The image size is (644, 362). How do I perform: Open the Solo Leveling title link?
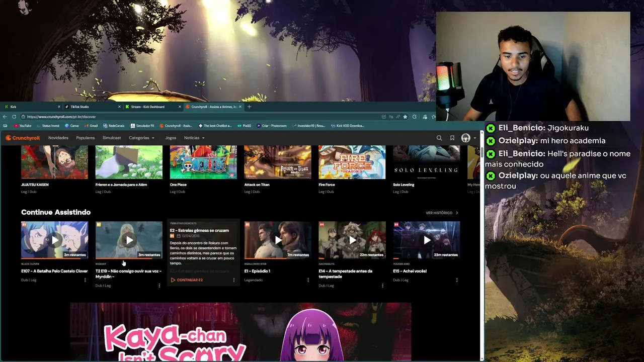pos(404,185)
